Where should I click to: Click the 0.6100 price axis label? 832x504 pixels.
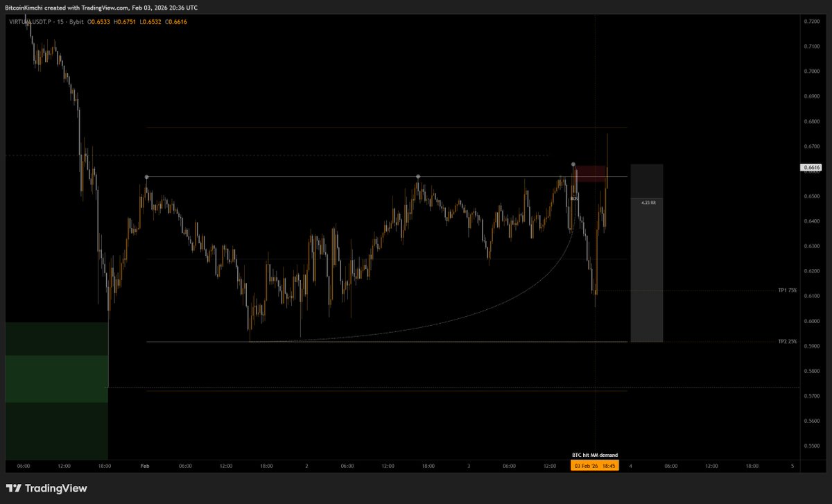tap(812, 296)
